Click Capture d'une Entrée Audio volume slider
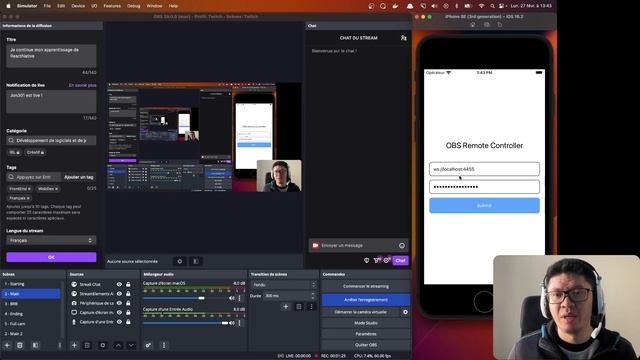The height and width of the screenshot is (360, 640). pyautogui.click(x=185, y=323)
